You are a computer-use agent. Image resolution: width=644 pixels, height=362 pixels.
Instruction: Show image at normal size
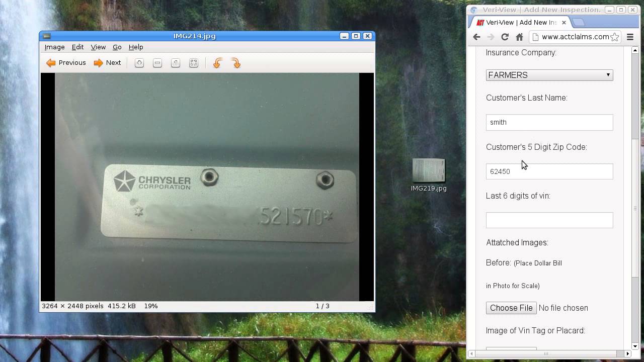click(176, 63)
